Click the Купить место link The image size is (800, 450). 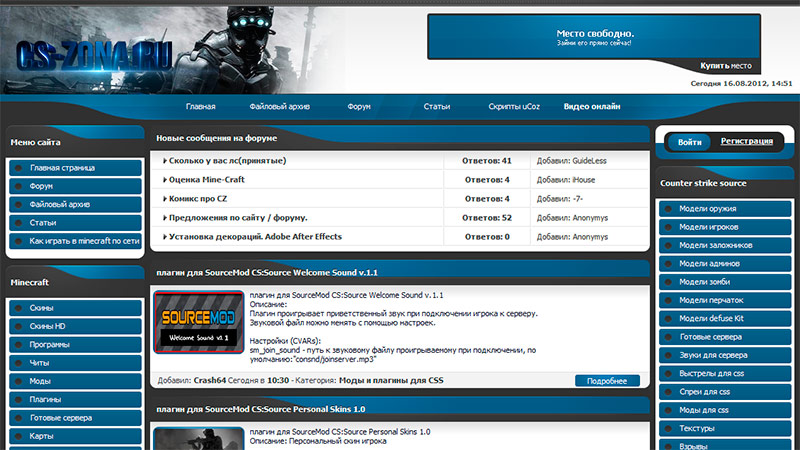[x=726, y=66]
